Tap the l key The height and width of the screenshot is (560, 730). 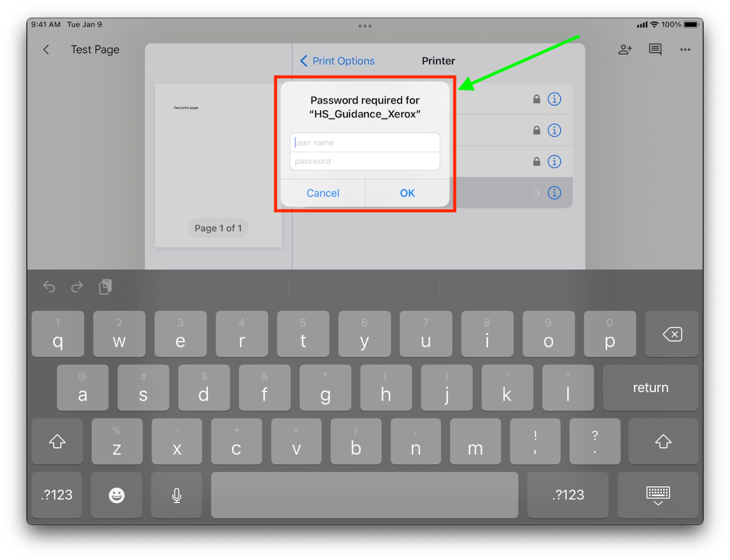tap(568, 388)
